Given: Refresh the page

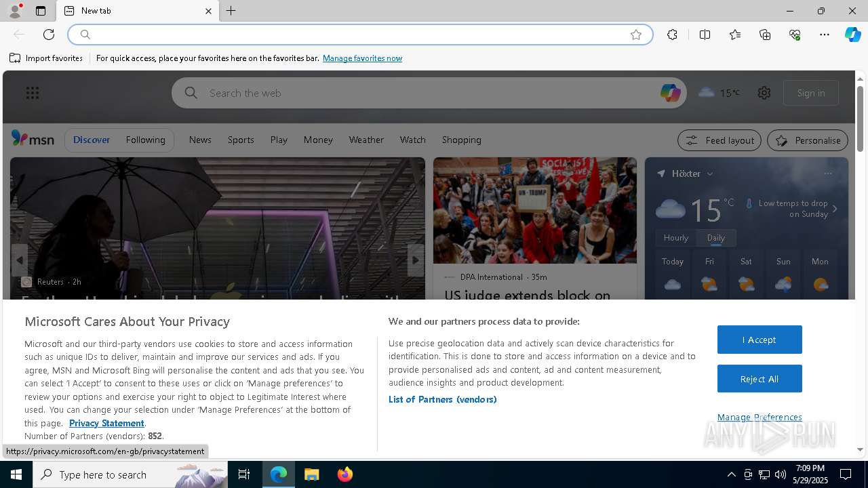Looking at the screenshot, I should click(x=49, y=35).
